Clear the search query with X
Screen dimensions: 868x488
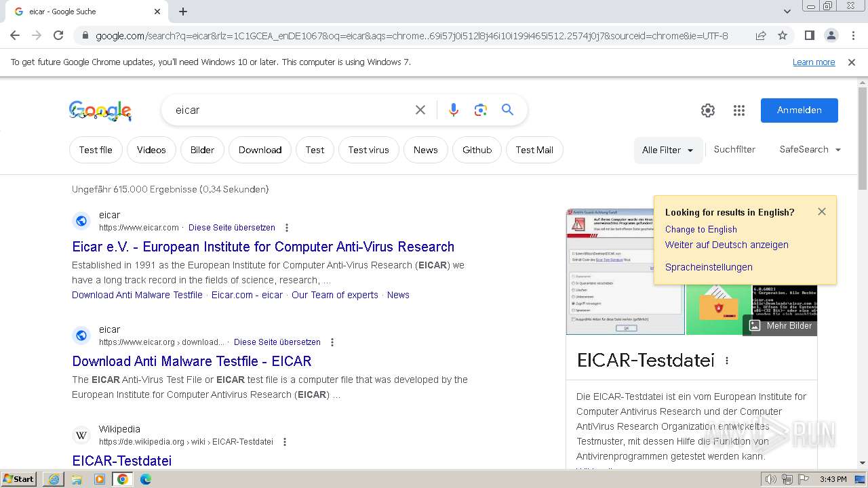[420, 110]
